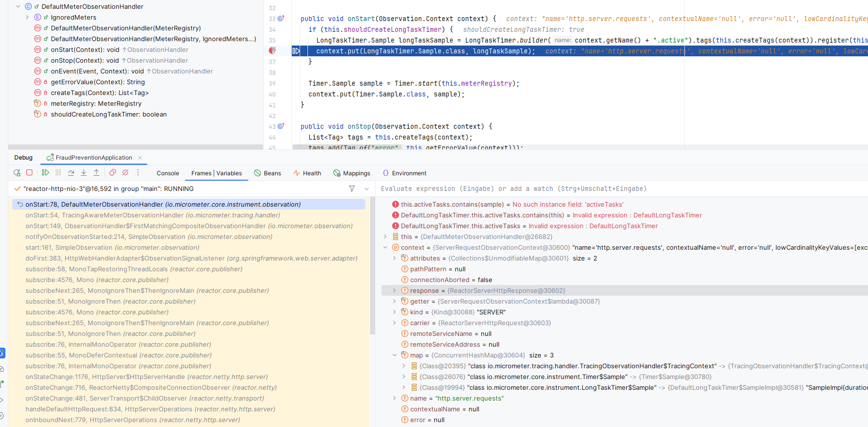This screenshot has height=427, width=868.
Task: Click the Step Over icon
Action: (x=71, y=173)
